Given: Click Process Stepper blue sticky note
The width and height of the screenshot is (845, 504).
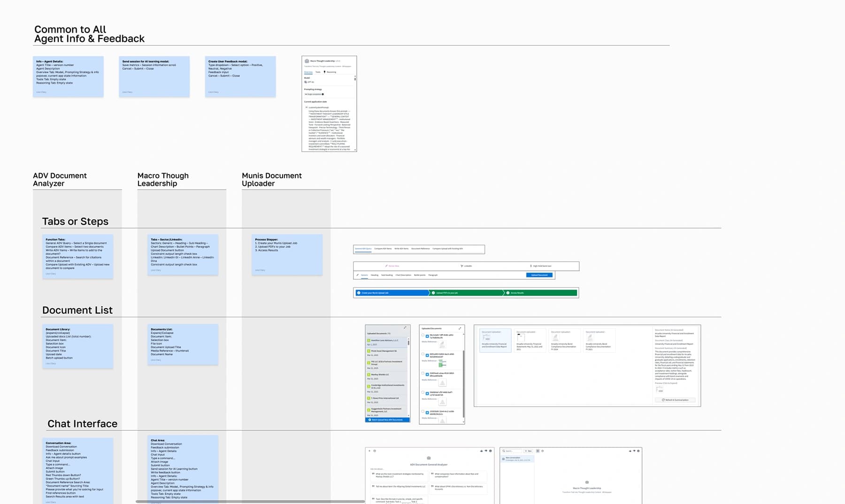Looking at the screenshot, I should 287,254.
